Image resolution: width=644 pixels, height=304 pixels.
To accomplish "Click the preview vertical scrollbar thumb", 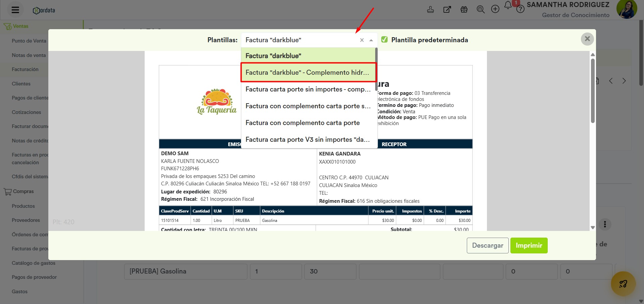I will 593,90.
